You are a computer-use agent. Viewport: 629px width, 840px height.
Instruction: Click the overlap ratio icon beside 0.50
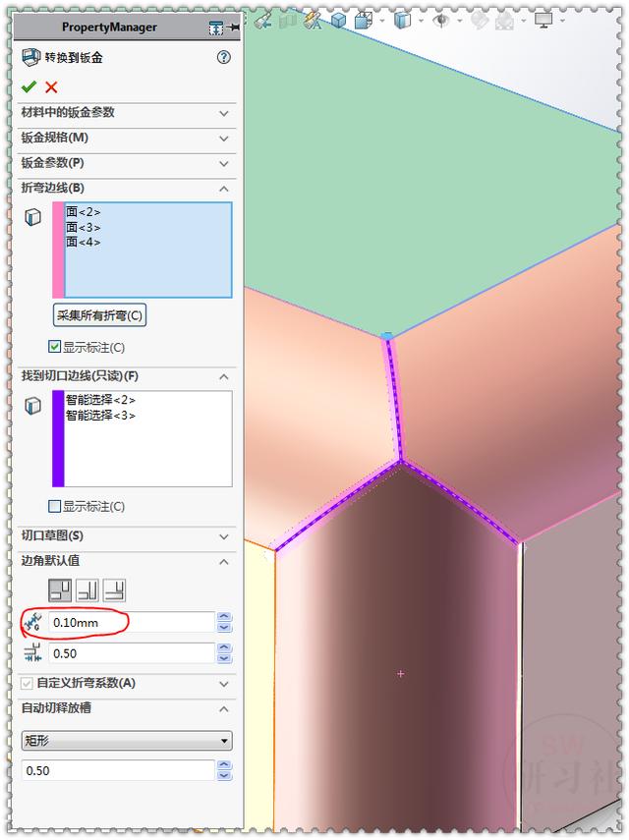32,653
